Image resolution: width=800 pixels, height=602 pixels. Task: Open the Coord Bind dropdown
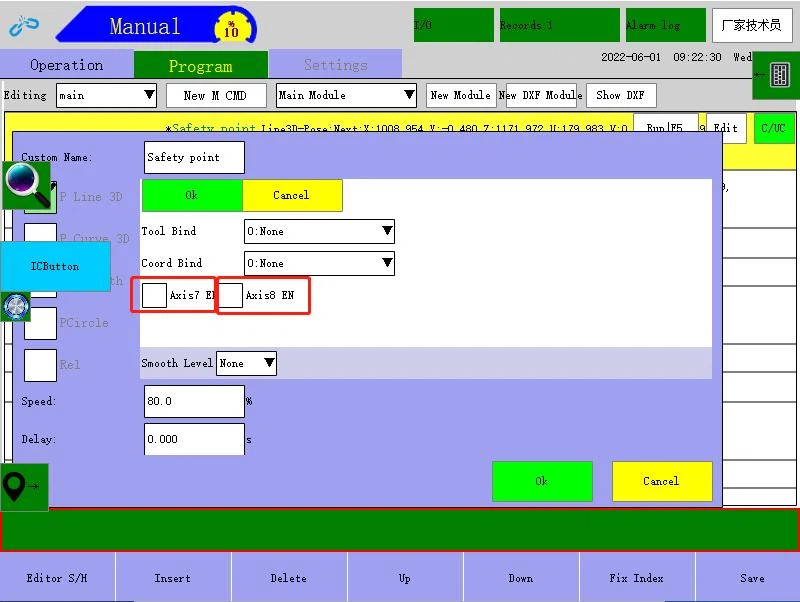pyautogui.click(x=319, y=263)
